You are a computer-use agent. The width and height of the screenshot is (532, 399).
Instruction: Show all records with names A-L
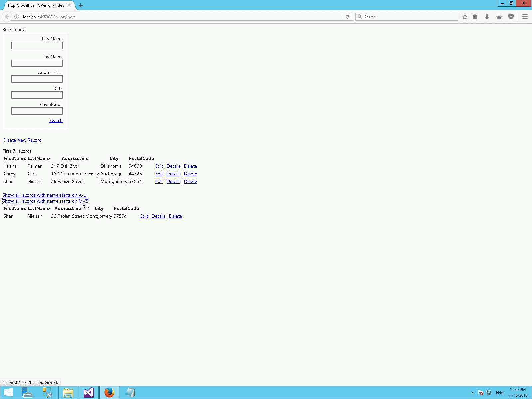click(x=44, y=195)
